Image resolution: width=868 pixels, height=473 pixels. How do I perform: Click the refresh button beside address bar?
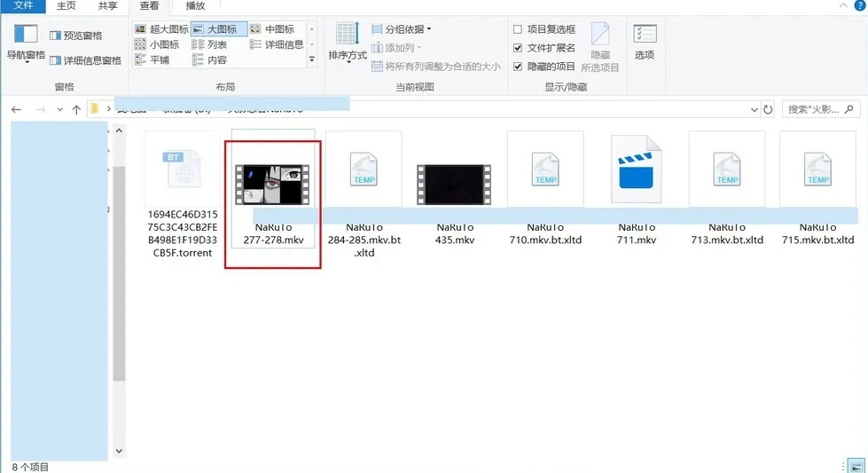pyautogui.click(x=768, y=109)
